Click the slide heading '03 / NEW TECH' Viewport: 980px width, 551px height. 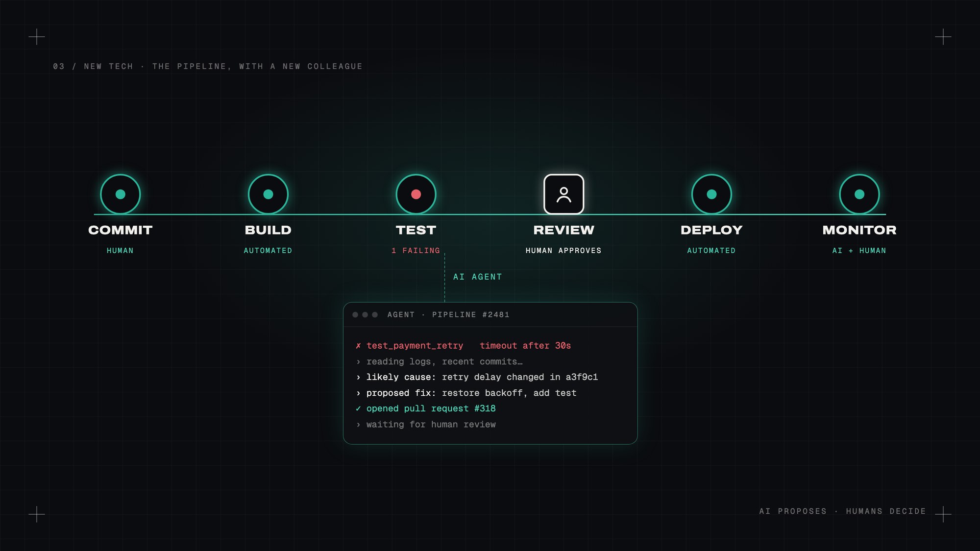(93, 66)
